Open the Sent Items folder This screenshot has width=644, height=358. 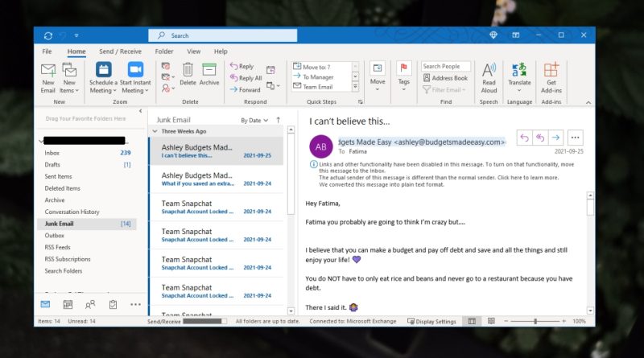coord(87,176)
